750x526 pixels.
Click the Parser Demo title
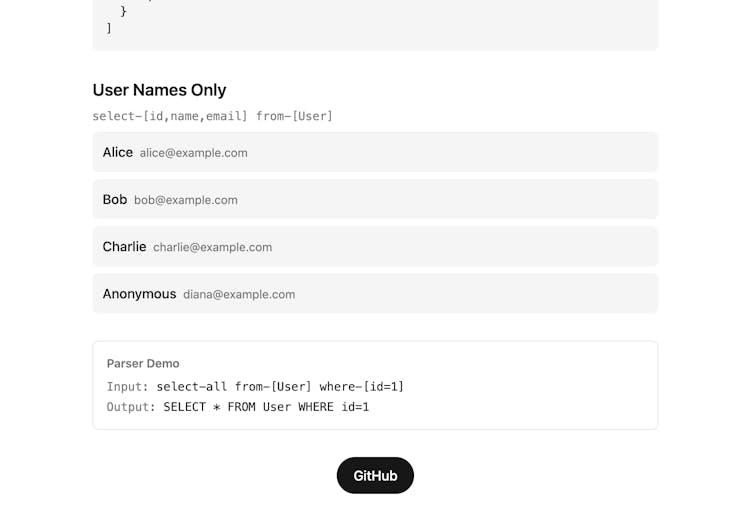143,364
